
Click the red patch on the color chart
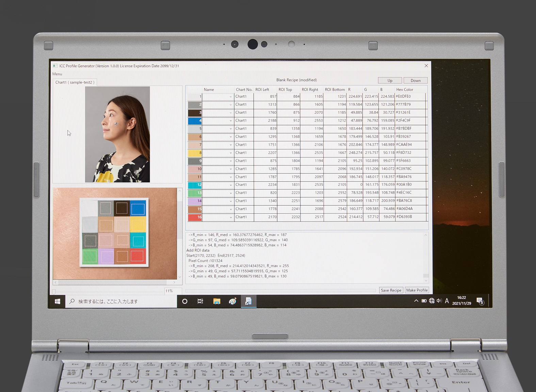137,256
